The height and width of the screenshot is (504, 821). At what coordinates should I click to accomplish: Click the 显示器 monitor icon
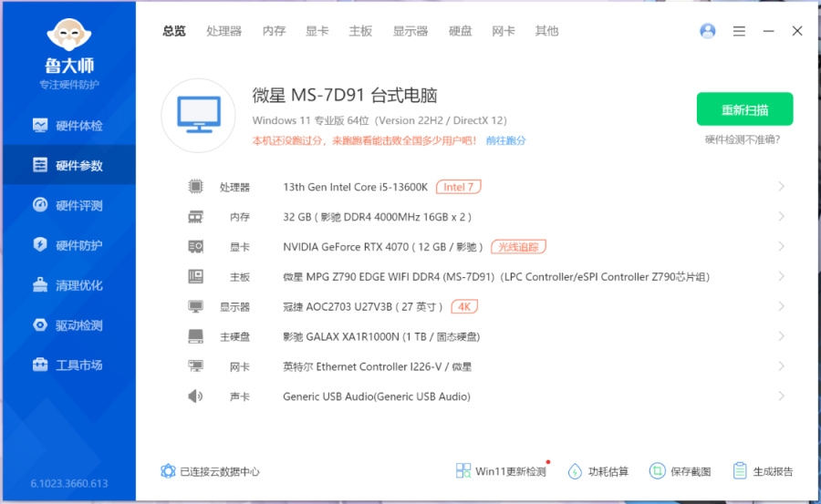coord(195,307)
